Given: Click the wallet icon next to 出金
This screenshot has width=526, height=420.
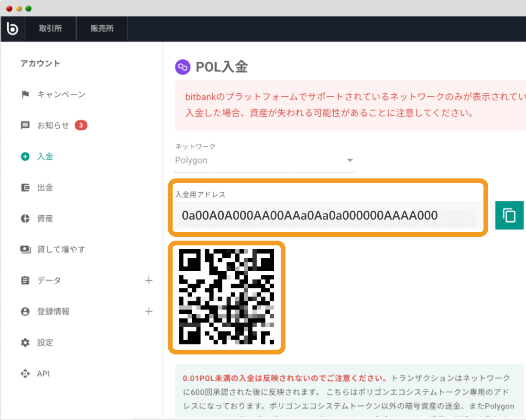Looking at the screenshot, I should click(25, 188).
